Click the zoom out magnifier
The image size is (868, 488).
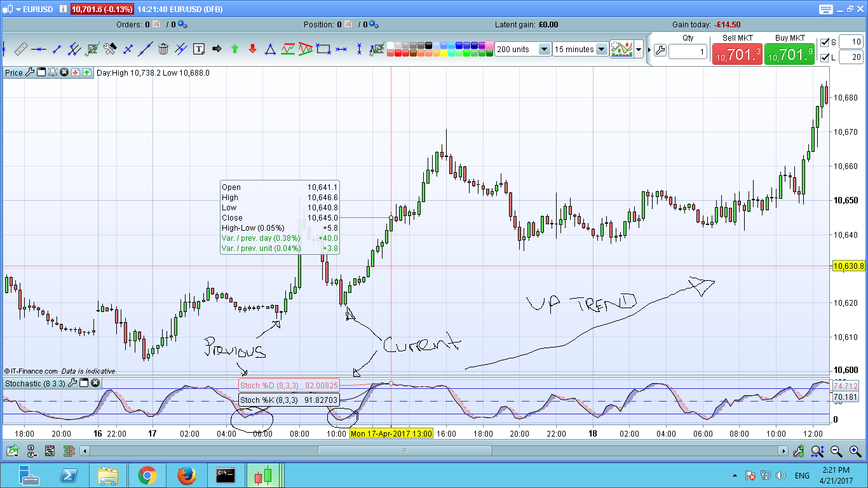point(836,451)
